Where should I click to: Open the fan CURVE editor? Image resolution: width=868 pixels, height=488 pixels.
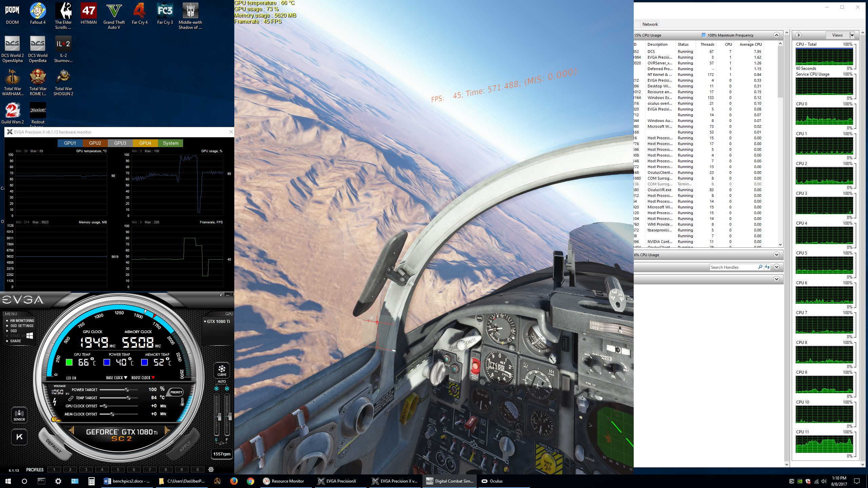(222, 370)
